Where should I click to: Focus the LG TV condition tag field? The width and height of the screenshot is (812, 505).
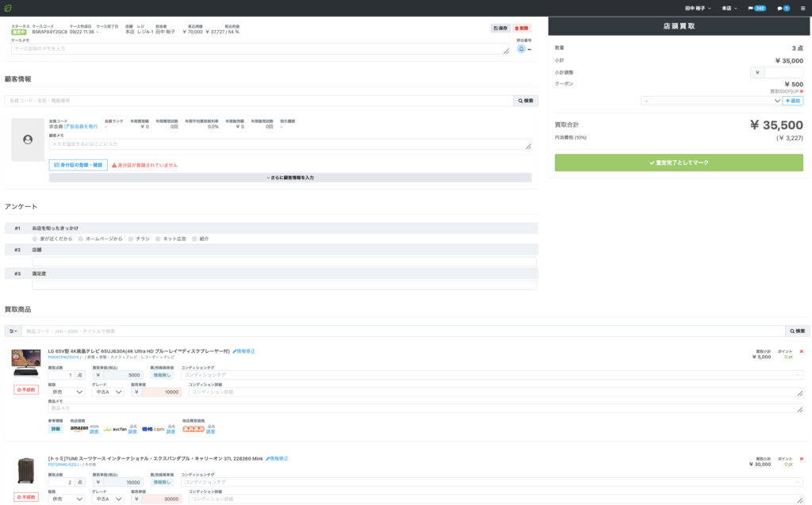point(492,375)
